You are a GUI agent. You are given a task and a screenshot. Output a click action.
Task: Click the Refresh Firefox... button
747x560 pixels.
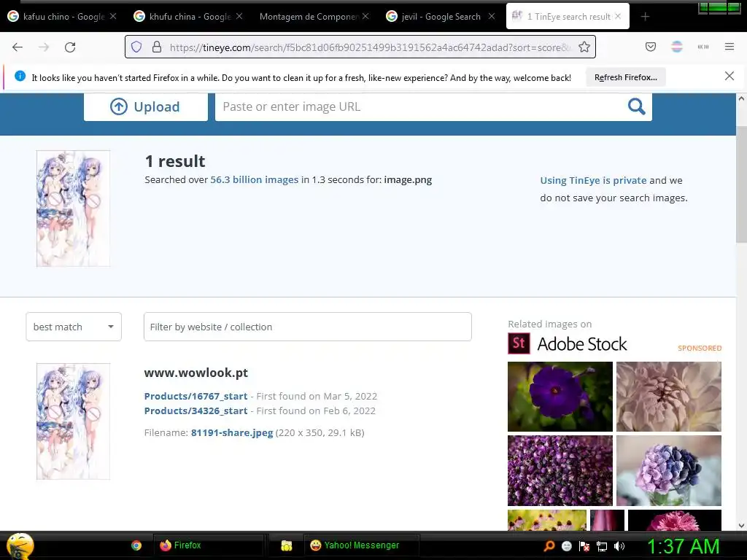click(x=625, y=77)
